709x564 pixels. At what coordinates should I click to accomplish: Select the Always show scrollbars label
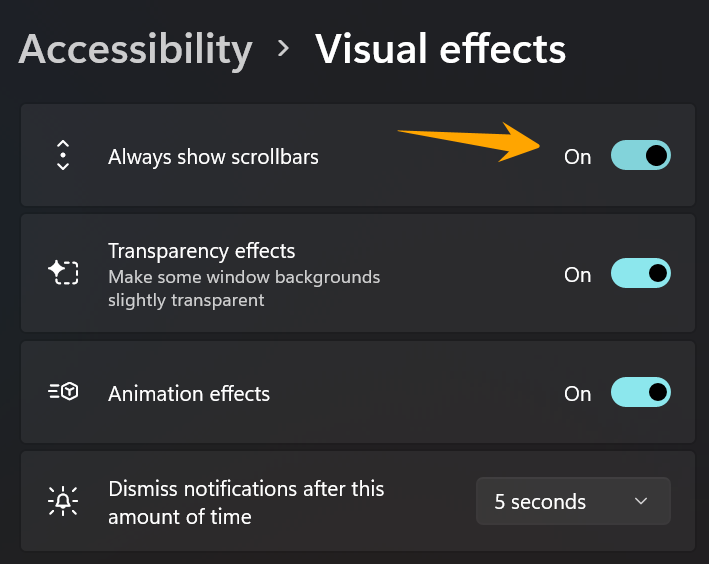[213, 156]
